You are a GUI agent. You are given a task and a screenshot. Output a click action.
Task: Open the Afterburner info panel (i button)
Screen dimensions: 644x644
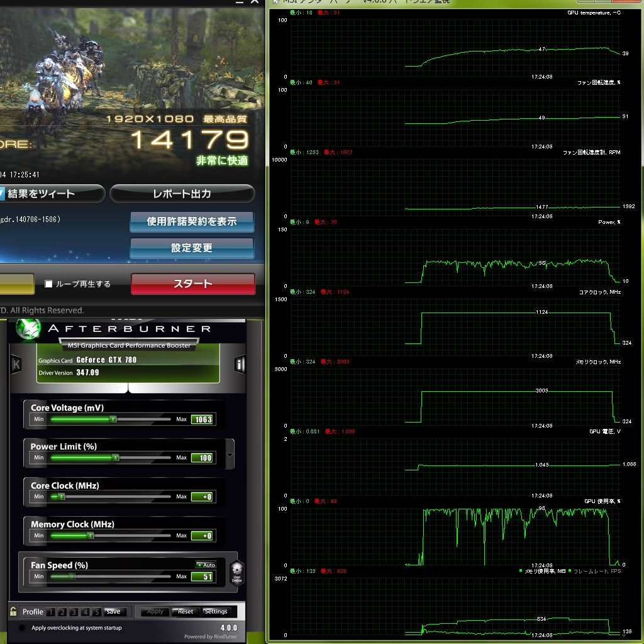(x=240, y=364)
